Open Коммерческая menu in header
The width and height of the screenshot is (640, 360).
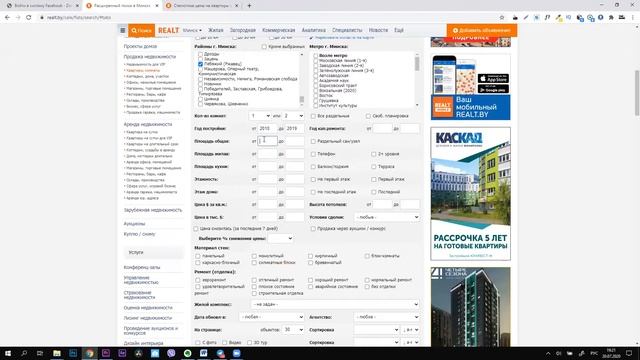click(279, 30)
